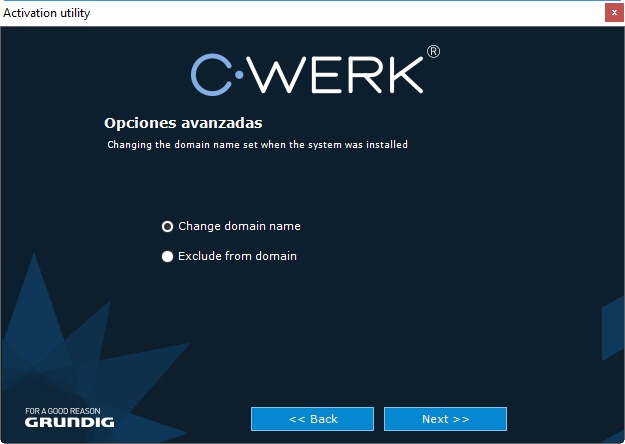This screenshot has width=625, height=444.
Task: Click the GRUNDIG brand logo
Action: 69,423
